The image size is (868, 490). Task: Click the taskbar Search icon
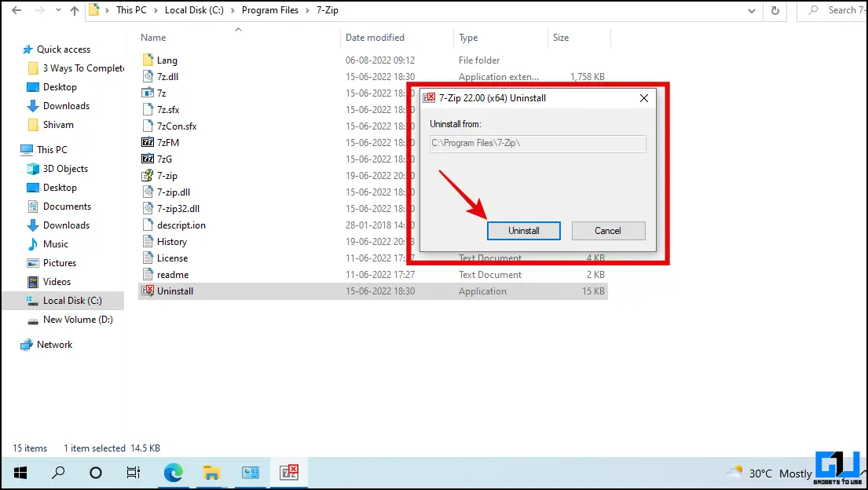57,473
